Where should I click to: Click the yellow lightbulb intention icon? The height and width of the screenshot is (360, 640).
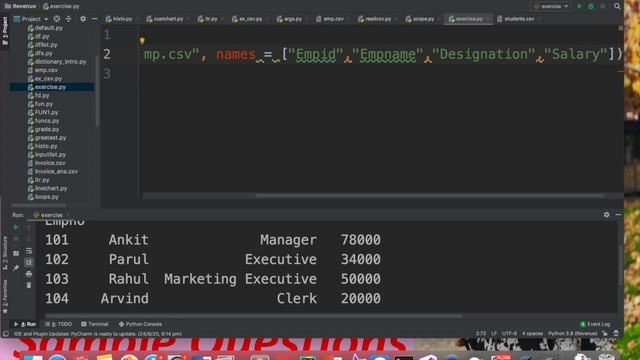[142, 40]
